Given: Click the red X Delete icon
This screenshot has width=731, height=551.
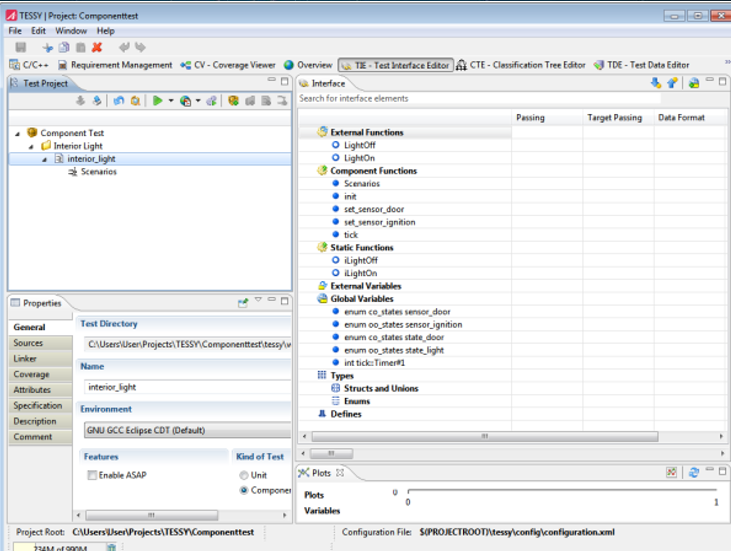Looking at the screenshot, I should pos(97,47).
